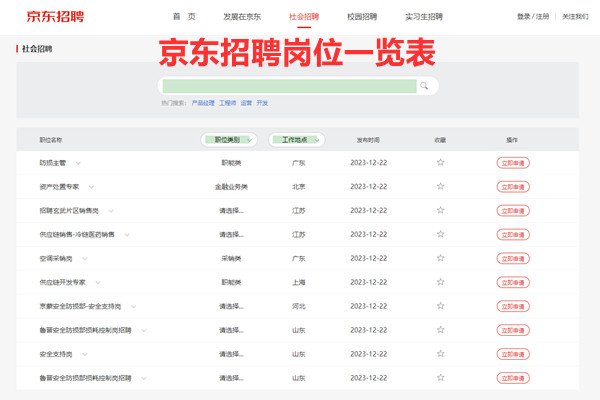This screenshot has width=600, height=400.
Task: Click the 发布时间 column header
Action: tap(368, 140)
